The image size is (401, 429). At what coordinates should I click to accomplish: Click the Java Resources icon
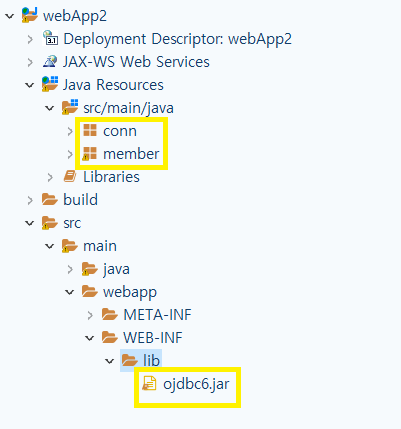click(50, 84)
